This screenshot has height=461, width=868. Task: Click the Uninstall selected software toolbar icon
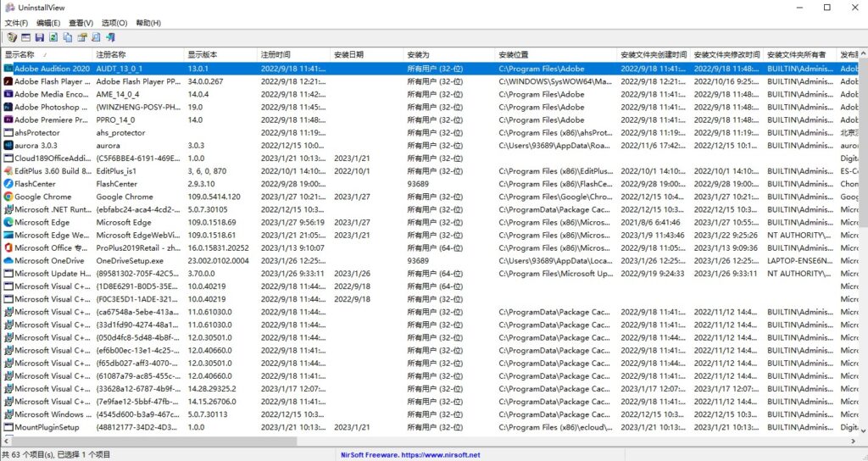(x=12, y=37)
